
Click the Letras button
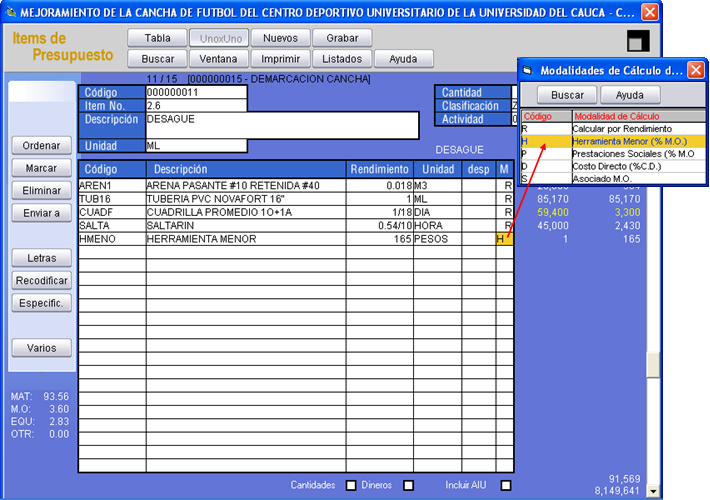[42, 258]
